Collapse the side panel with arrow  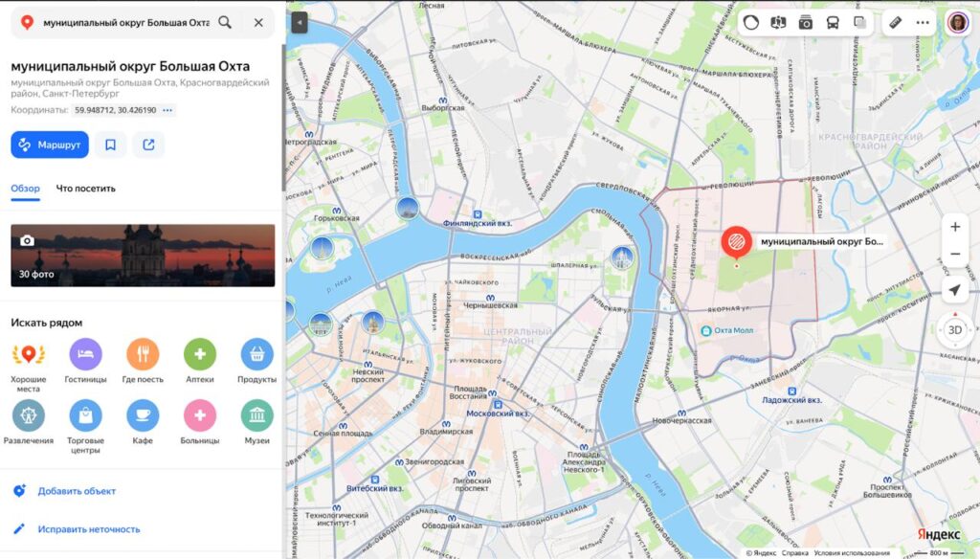click(x=300, y=22)
